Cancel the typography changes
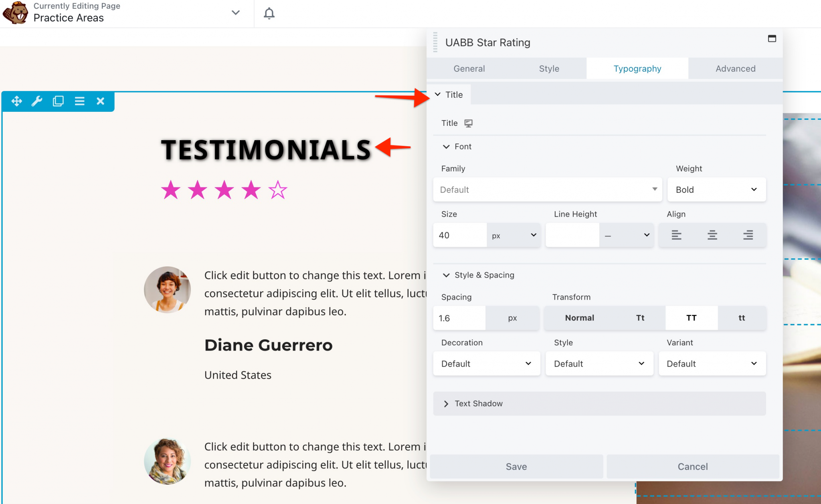The height and width of the screenshot is (504, 821). (692, 466)
